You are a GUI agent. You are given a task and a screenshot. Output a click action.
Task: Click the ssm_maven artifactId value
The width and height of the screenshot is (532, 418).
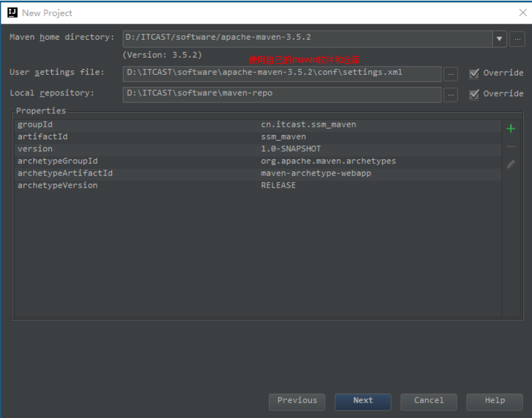coord(284,137)
